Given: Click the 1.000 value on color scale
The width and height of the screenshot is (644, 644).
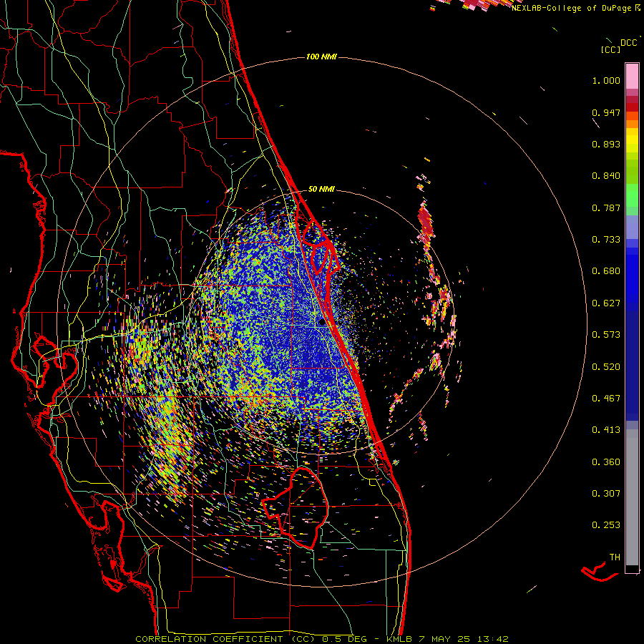Looking at the screenshot, I should tap(606, 80).
